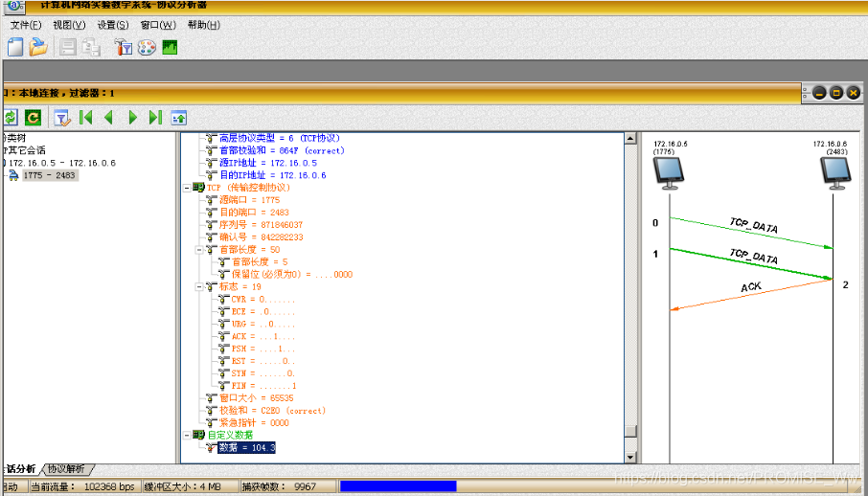Select 保留位(必须为0) field
The height and width of the screenshot is (496, 868).
(x=292, y=274)
